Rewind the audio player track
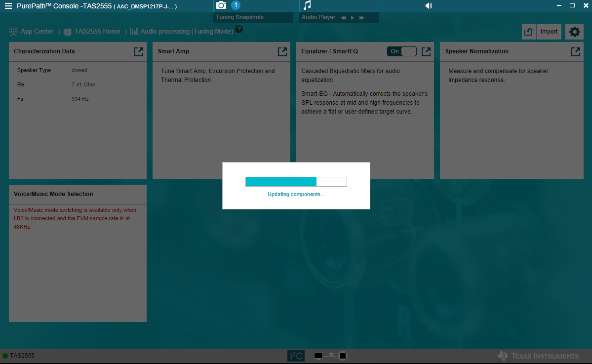Image resolution: width=592 pixels, height=364 pixels. click(x=343, y=18)
